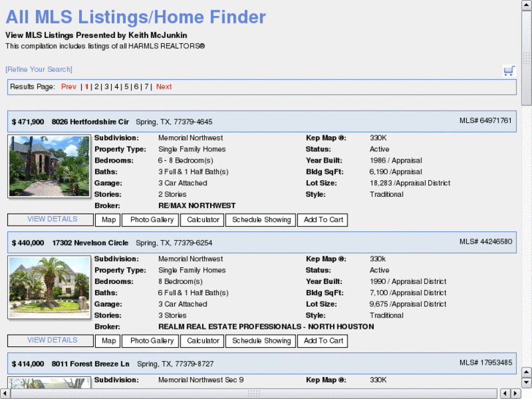
Task: Click the Refine Your Search link
Action: coord(39,70)
